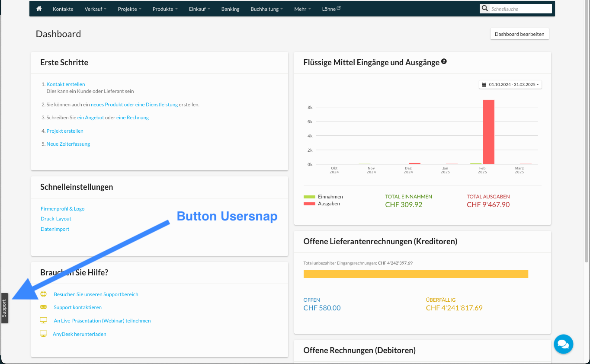Click the envelope icon for Support kontaktieren
The height and width of the screenshot is (364, 590).
tap(43, 307)
